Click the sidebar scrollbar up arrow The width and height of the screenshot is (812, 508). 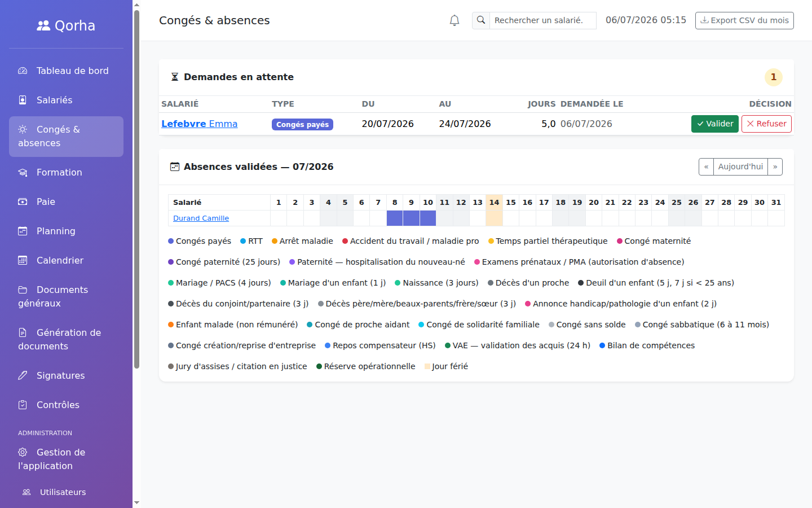pos(136,5)
